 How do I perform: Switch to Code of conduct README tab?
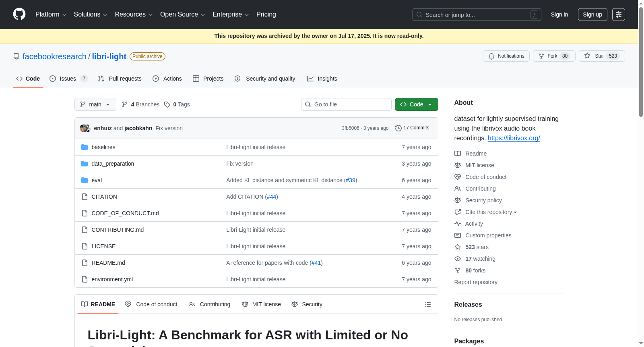pyautogui.click(x=151, y=304)
